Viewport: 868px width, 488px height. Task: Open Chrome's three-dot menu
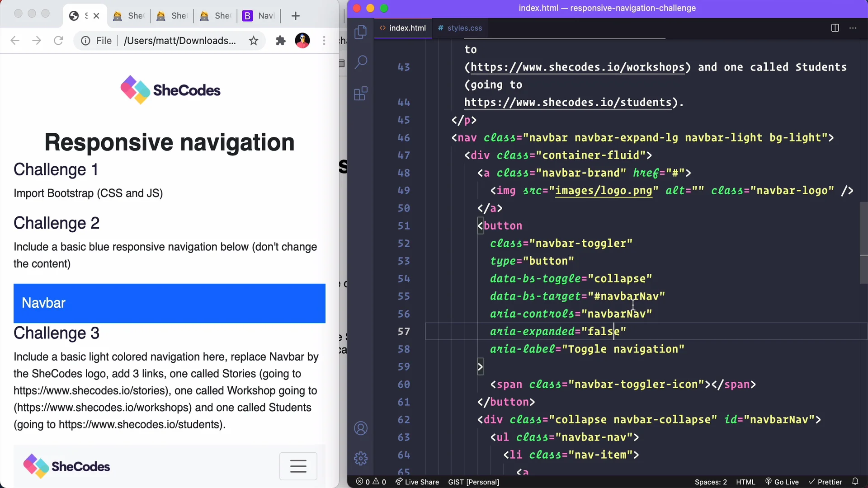click(324, 41)
